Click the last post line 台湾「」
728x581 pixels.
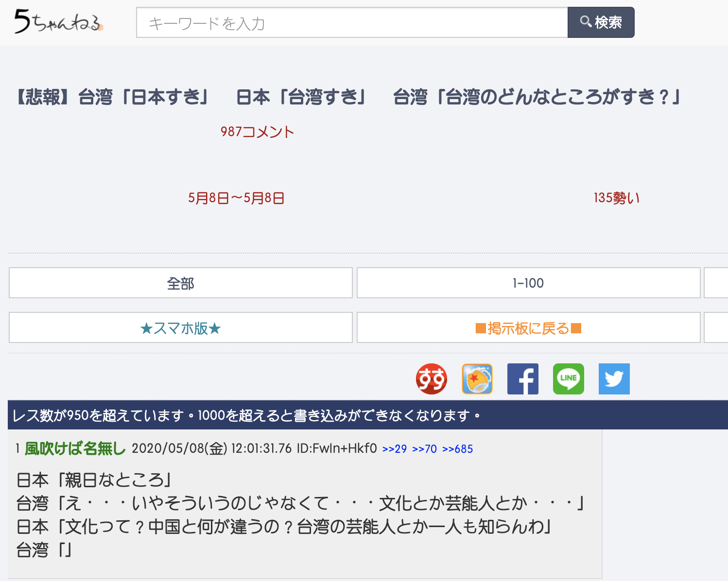(x=45, y=550)
